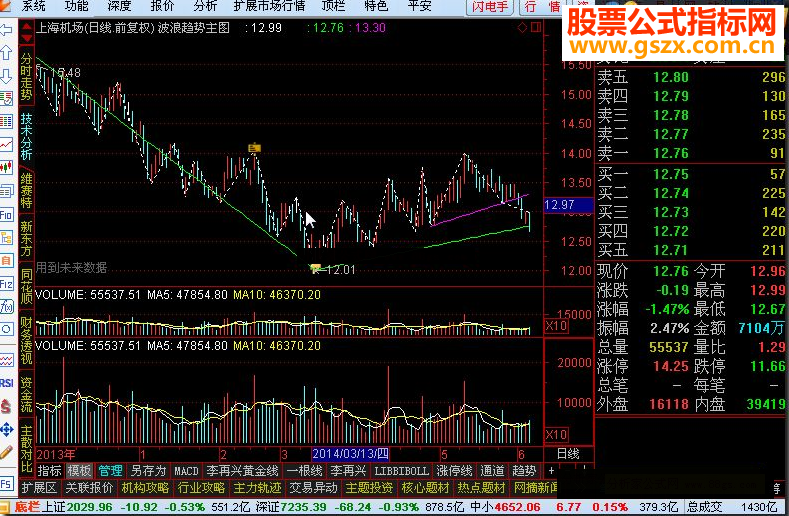Open 主力轨迹 in bottom bar
Image resolution: width=789 pixels, height=516 pixels.
click(x=257, y=488)
